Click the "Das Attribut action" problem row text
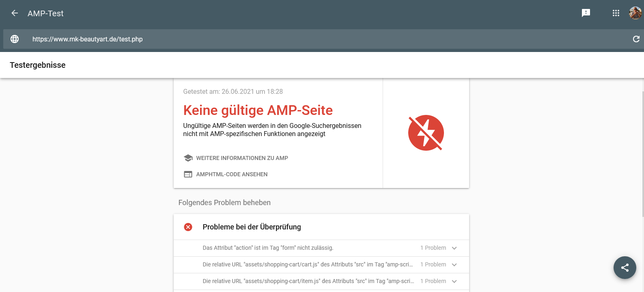The image size is (644, 292). coord(268,248)
